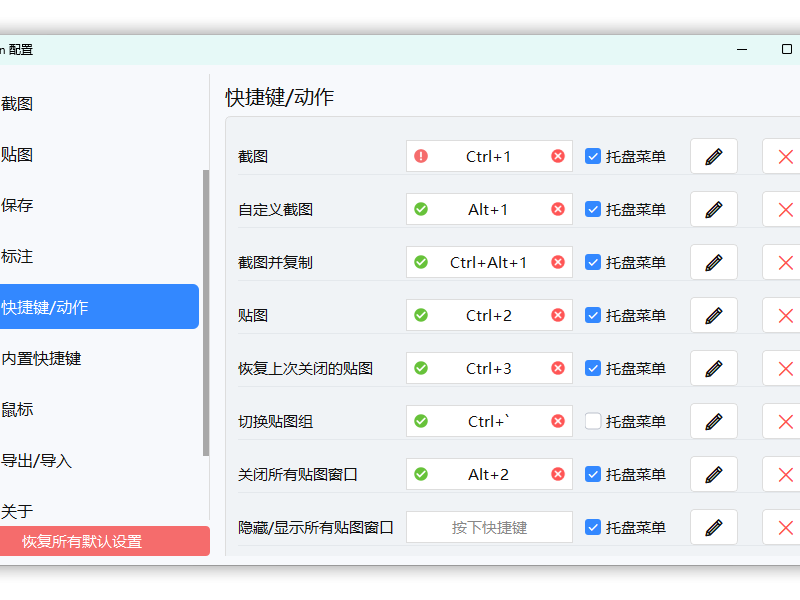This screenshot has width=800, height=600.
Task: Click the 切换贴图组 action name
Action: tap(276, 422)
